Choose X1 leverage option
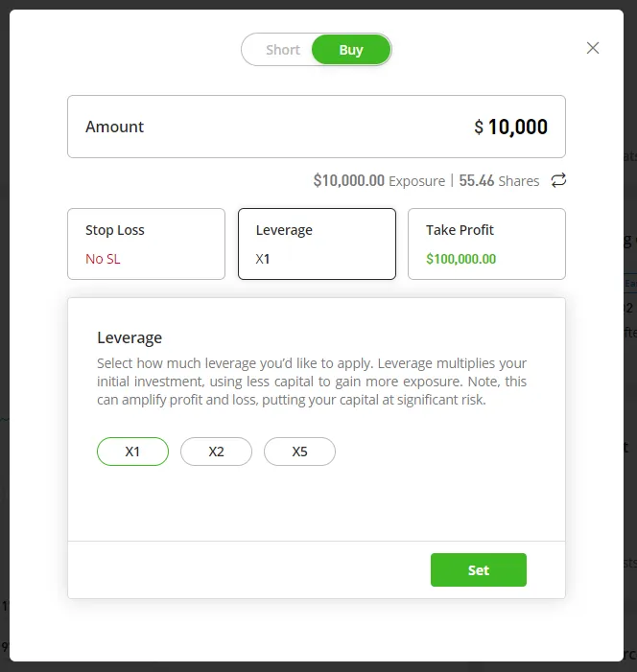 (x=132, y=452)
